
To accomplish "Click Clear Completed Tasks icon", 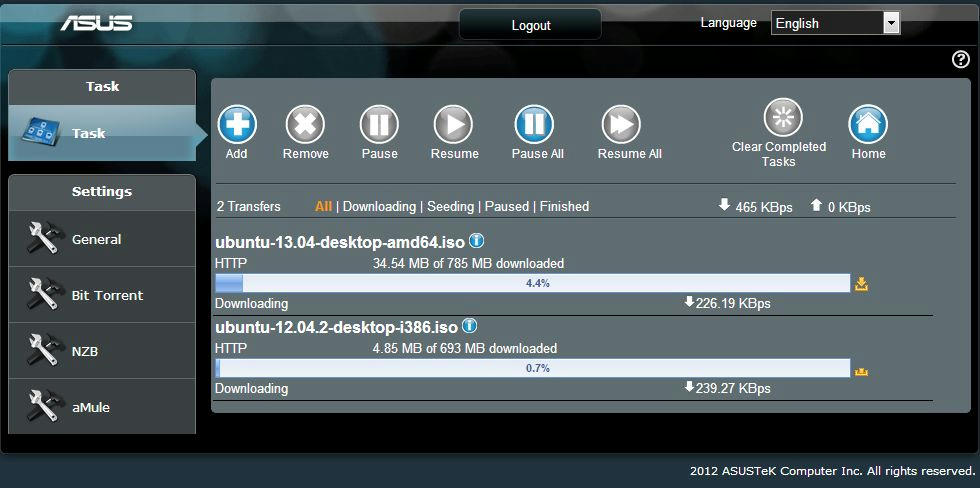I will pos(782,117).
